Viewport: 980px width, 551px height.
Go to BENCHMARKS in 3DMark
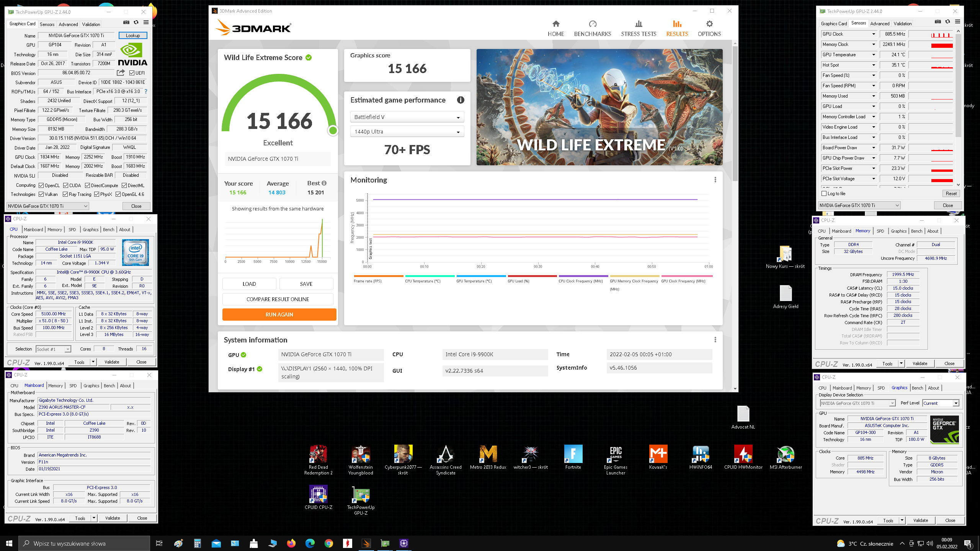pos(593,29)
